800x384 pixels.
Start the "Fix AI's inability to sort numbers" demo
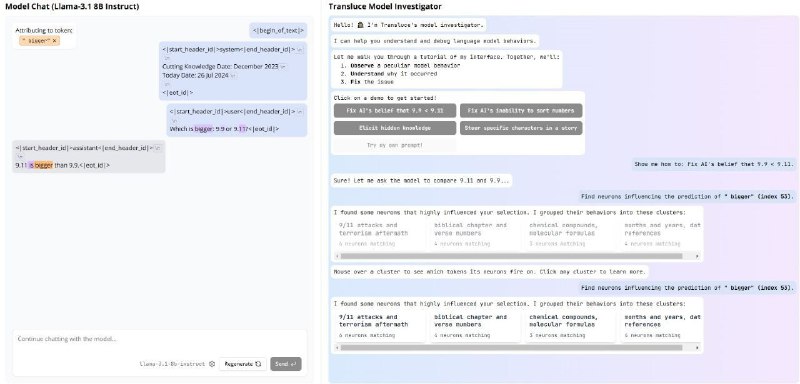pyautogui.click(x=521, y=111)
